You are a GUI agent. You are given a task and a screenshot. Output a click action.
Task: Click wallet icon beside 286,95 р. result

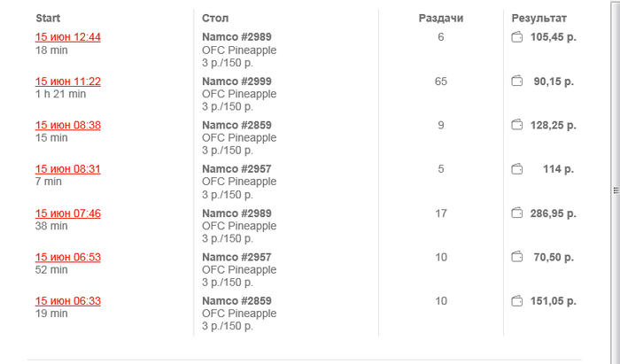[517, 213]
